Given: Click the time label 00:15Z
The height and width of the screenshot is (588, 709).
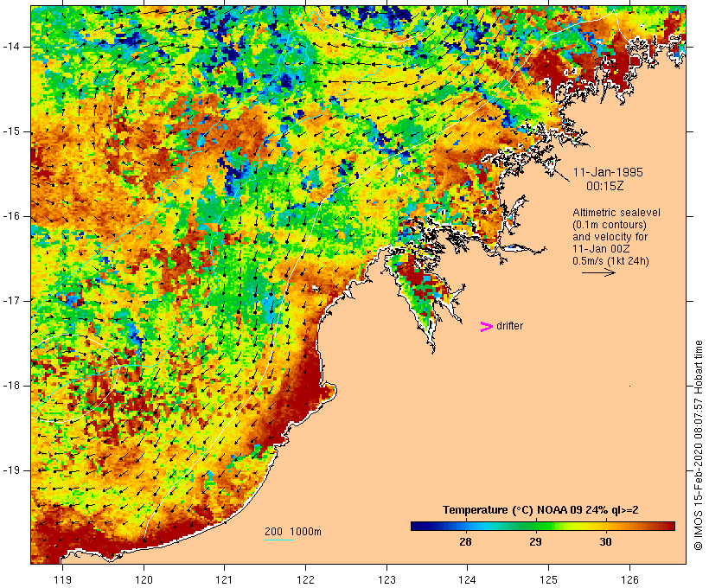Looking at the screenshot, I should click(605, 186).
